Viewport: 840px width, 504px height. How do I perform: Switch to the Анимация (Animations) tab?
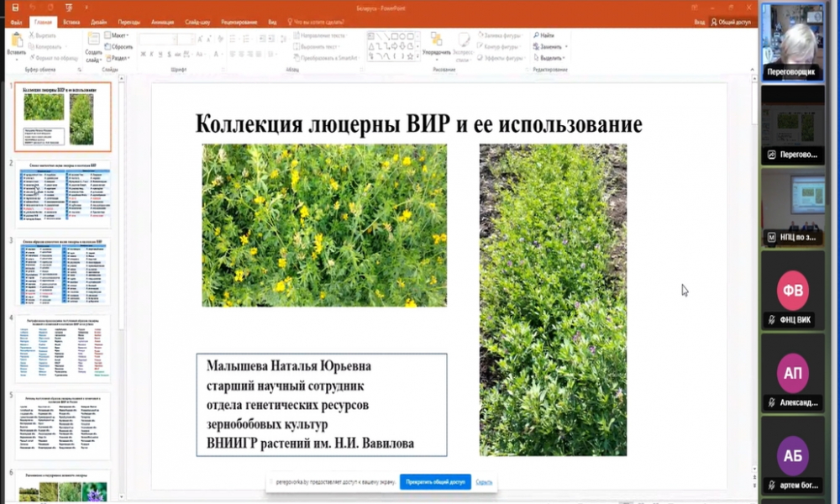(x=162, y=22)
